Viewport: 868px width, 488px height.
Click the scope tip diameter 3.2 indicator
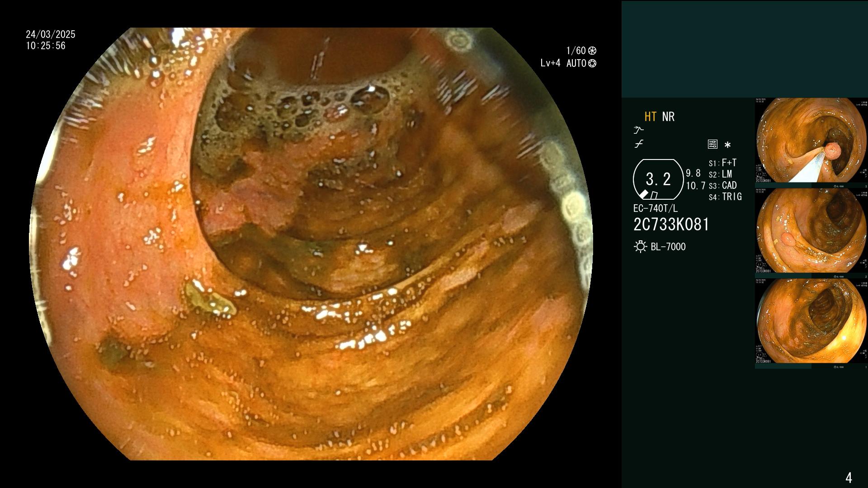[x=658, y=179]
